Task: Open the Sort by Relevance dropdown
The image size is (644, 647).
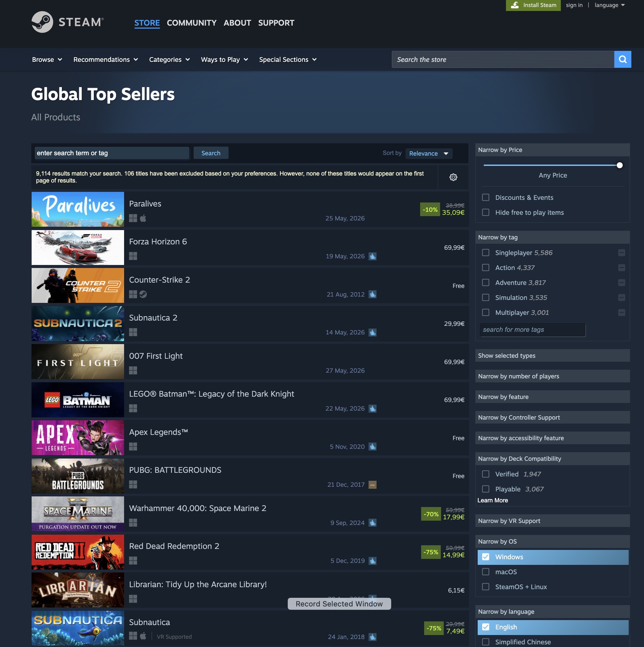Action: pos(429,154)
